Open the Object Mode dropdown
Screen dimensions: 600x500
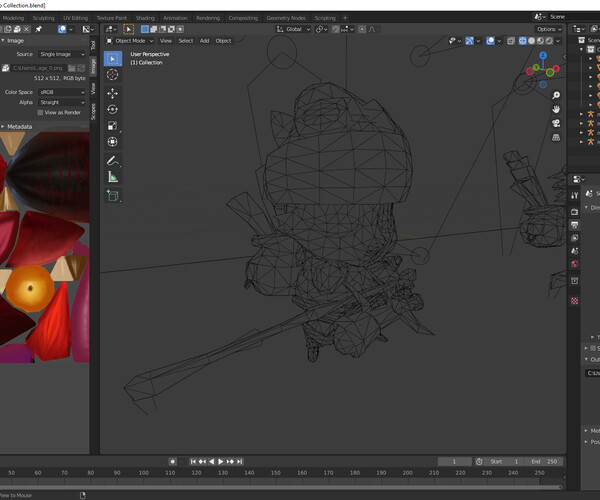coord(131,41)
